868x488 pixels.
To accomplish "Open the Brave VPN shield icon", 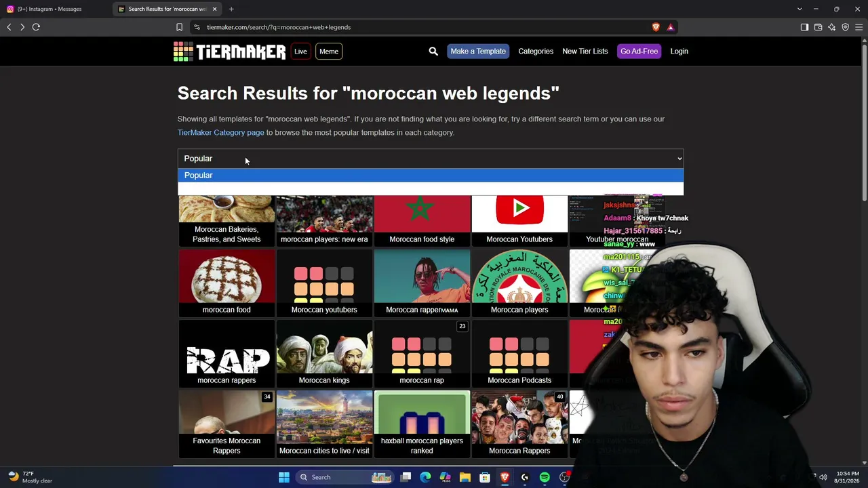I will (x=845, y=27).
